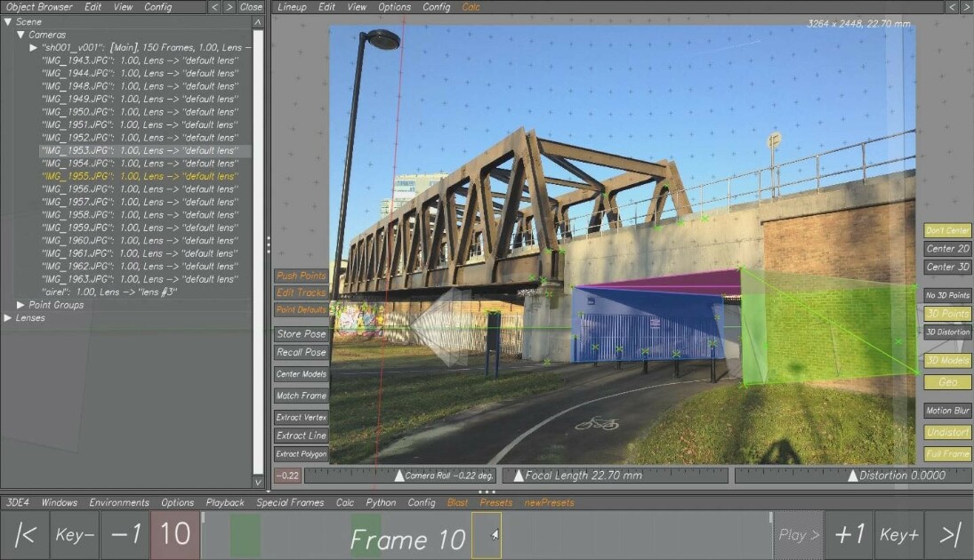The height and width of the screenshot is (560, 974).
Task: Collapse the Scene tree node
Action: tap(7, 21)
